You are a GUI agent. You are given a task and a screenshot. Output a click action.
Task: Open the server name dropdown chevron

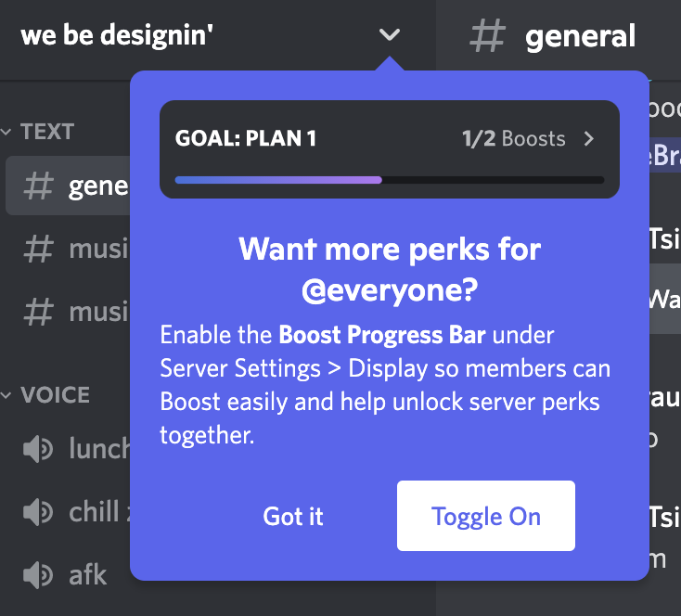click(389, 34)
